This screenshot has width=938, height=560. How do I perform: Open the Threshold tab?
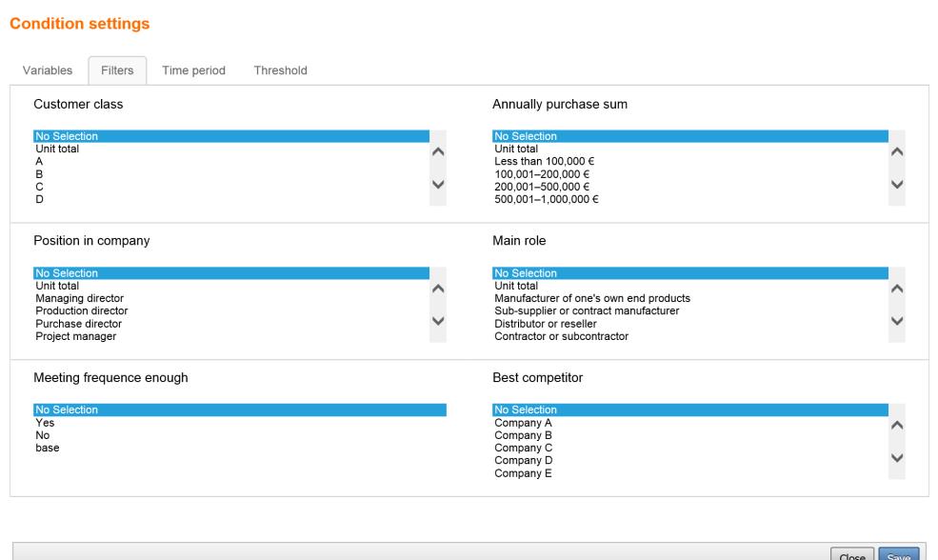coord(281,70)
